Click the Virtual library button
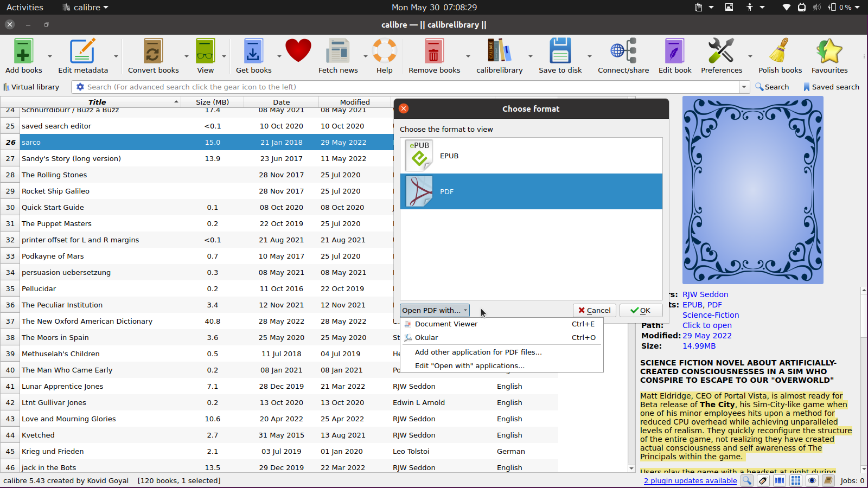868x488 pixels. coord(31,87)
